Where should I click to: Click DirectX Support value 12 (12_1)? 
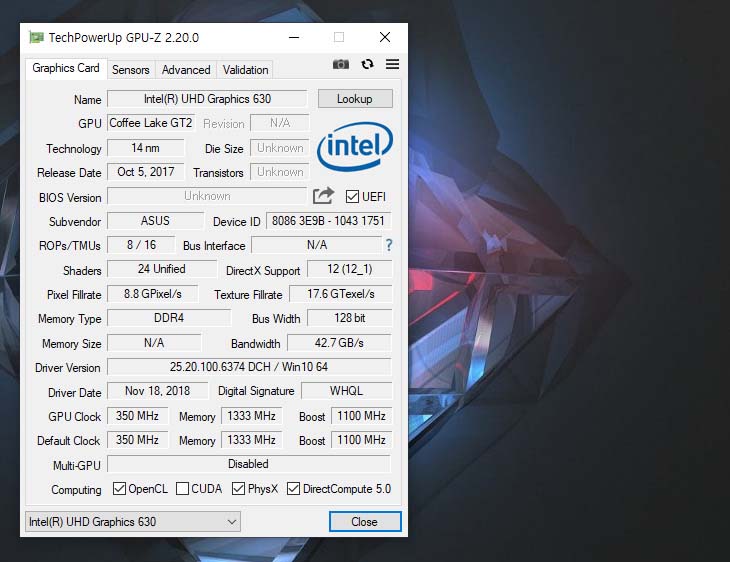pos(350,269)
